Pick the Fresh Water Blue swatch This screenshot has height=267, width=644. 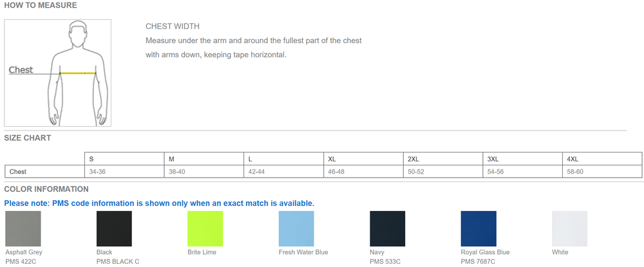tap(296, 228)
